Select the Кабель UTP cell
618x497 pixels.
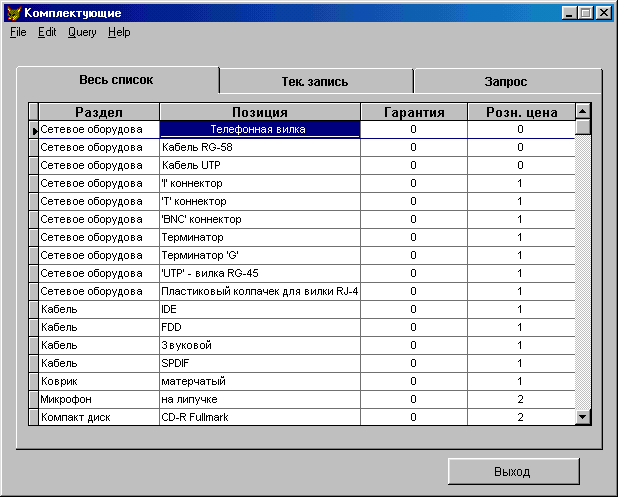click(260, 166)
